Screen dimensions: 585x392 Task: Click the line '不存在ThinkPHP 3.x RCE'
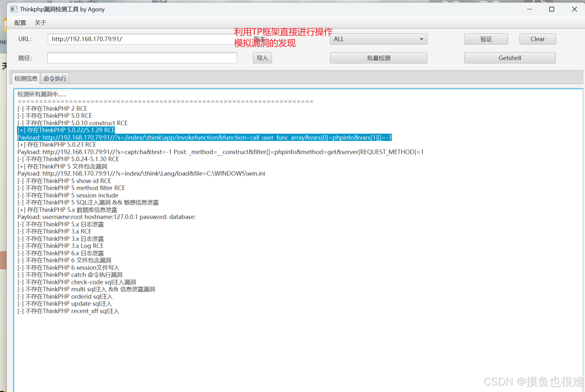(x=55, y=231)
